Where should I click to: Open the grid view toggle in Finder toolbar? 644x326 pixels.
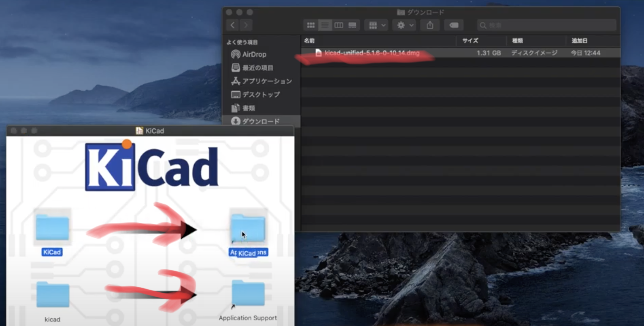coord(311,26)
